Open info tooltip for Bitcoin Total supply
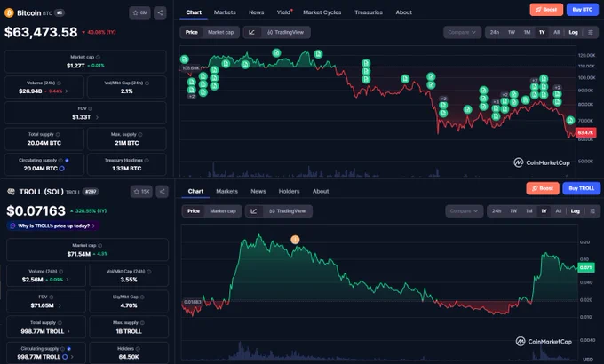This screenshot has width=604, height=364. click(58, 134)
